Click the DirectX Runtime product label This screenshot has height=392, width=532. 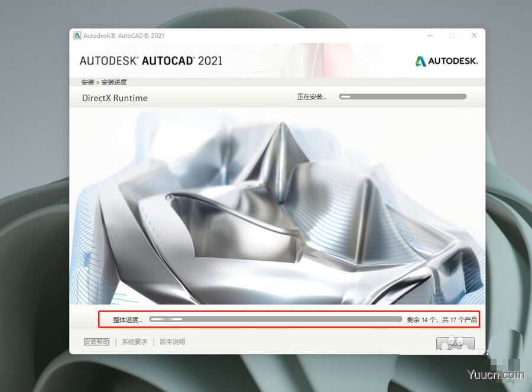click(x=115, y=98)
